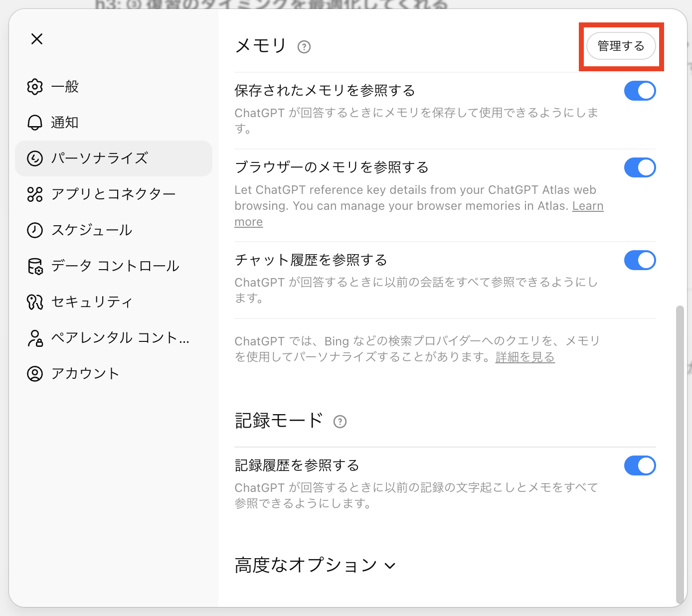
Task: Disable the 保存されたメモリを参照する toggle
Action: 640,91
